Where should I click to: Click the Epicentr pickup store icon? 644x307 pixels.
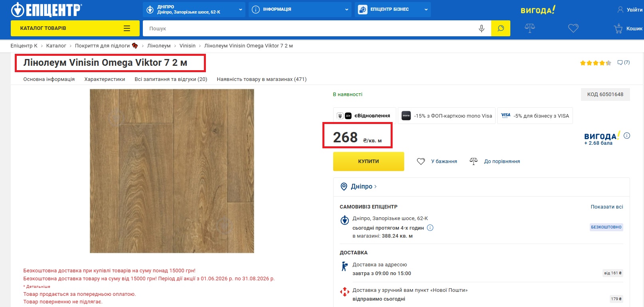(345, 220)
